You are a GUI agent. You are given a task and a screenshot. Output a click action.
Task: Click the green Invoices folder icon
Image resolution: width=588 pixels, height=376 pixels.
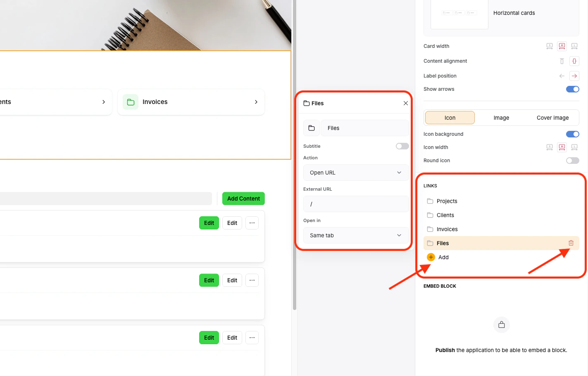[131, 102]
